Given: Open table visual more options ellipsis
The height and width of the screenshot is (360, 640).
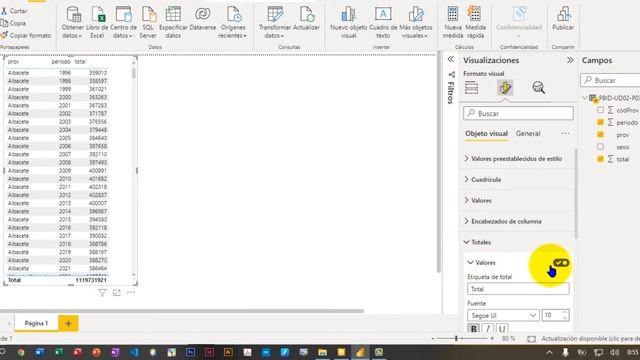Looking at the screenshot, I should coord(131,293).
